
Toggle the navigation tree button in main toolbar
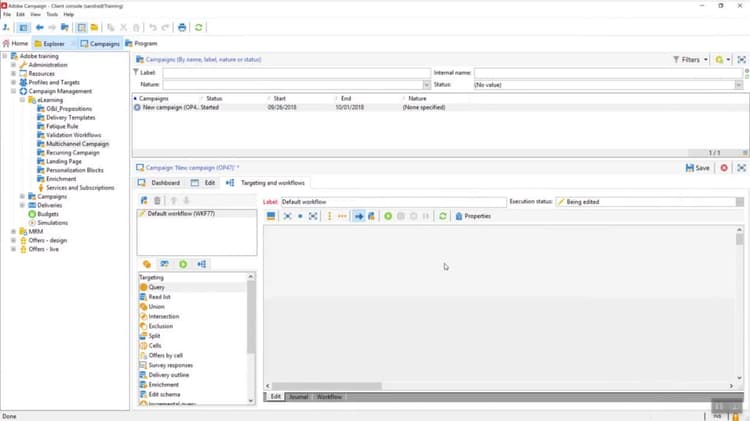coord(23,27)
